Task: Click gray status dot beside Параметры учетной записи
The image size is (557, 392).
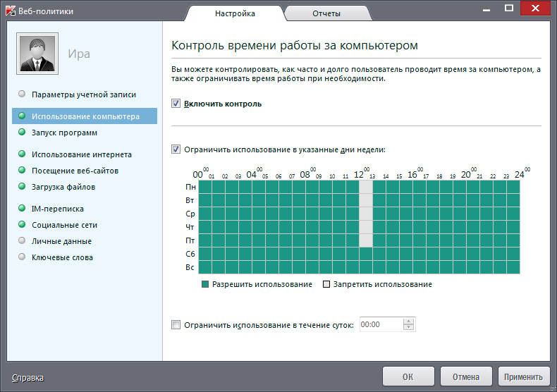Action: coord(22,94)
